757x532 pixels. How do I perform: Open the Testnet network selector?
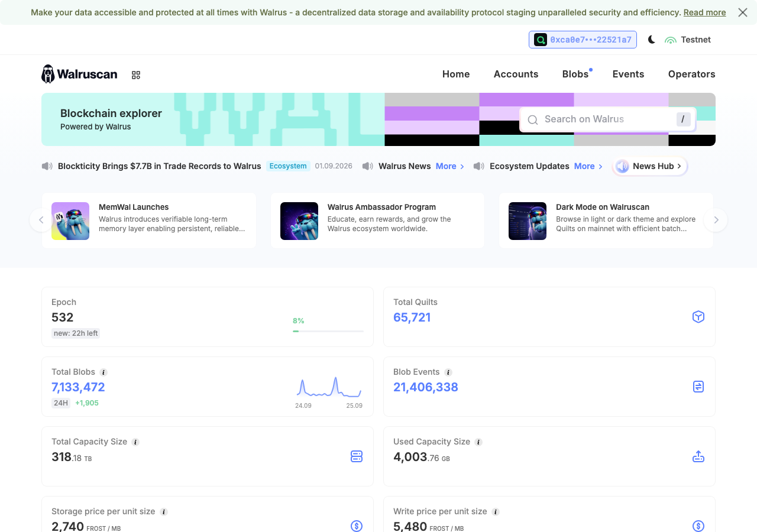(688, 40)
